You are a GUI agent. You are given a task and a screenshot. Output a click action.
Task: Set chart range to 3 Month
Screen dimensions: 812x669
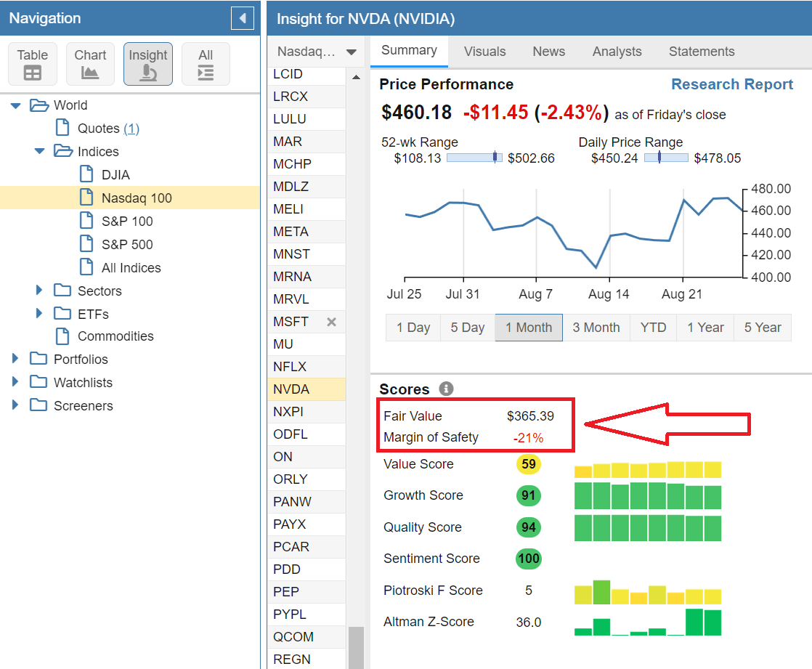pos(596,328)
